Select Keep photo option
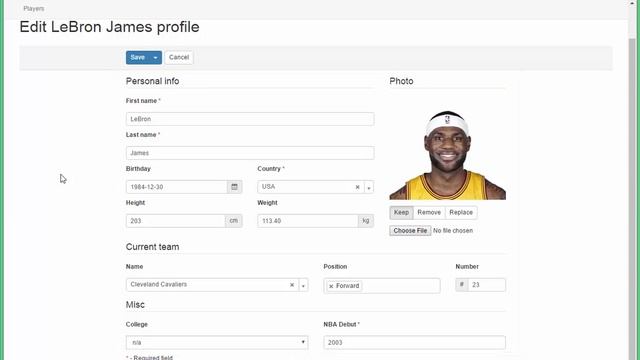The width and height of the screenshot is (640, 360). point(401,213)
